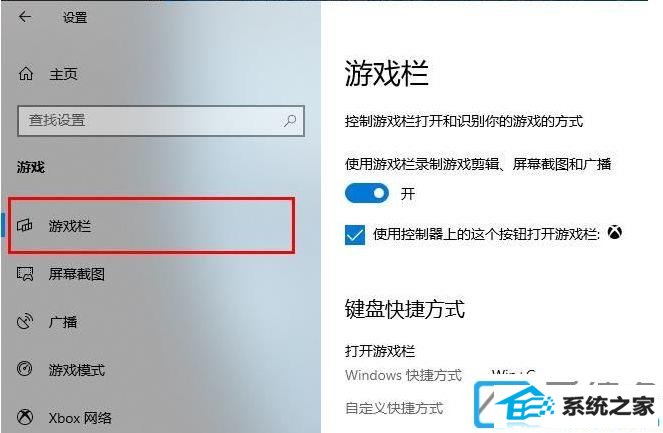
Task: Click the 游戏栏 page heading
Action: click(x=386, y=73)
